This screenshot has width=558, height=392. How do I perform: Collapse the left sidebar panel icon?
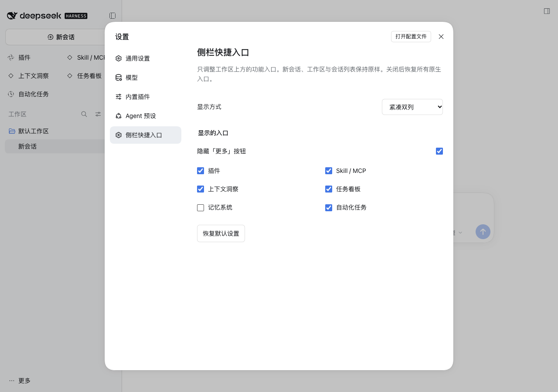[112, 16]
